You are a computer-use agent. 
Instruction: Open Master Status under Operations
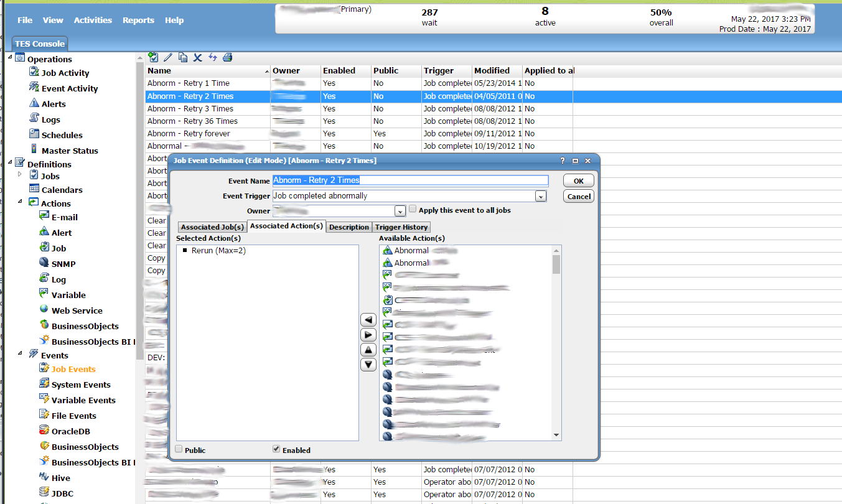(70, 151)
